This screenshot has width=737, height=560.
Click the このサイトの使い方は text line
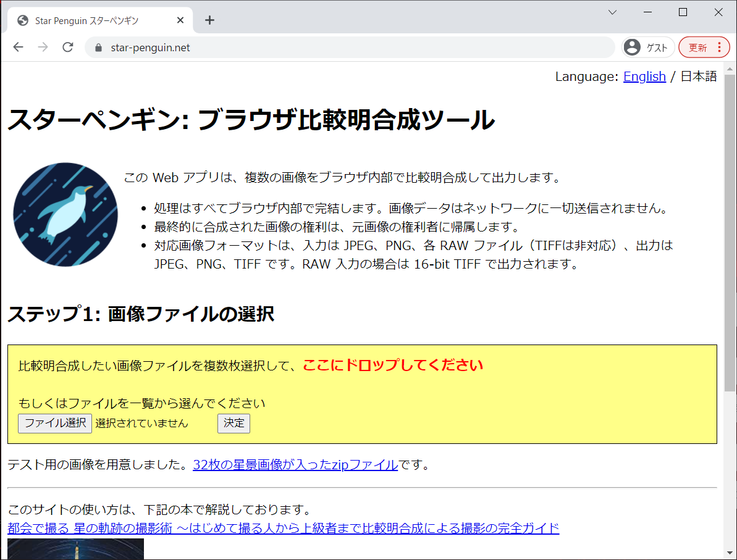pyautogui.click(x=160, y=509)
